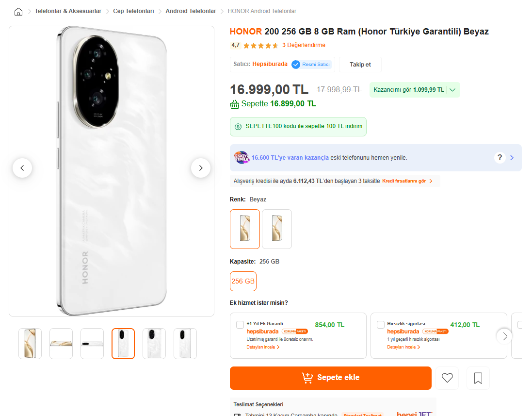
Task: Click the home icon in breadcrumb
Action: pyautogui.click(x=18, y=11)
